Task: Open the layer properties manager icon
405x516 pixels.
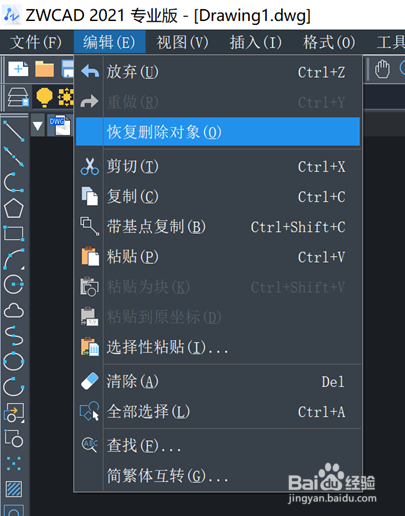Action: click(18, 97)
